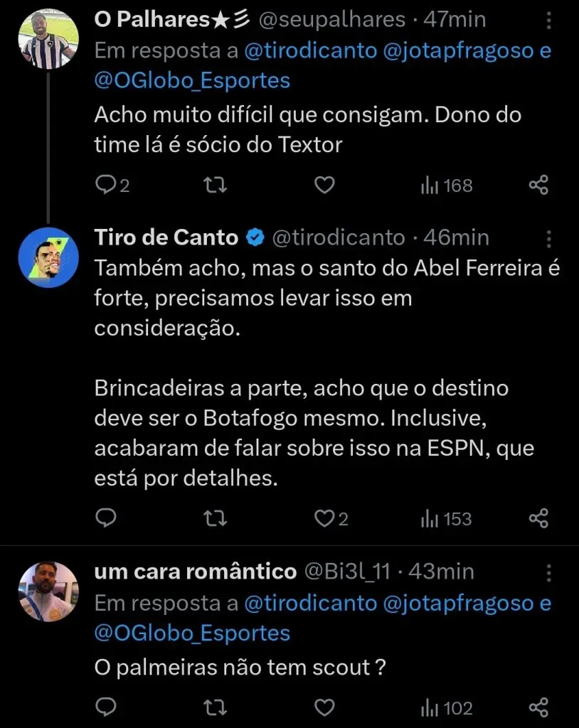Share Tiro de Canto's tweet
Viewport: 579px width, 728px height.
point(538,519)
